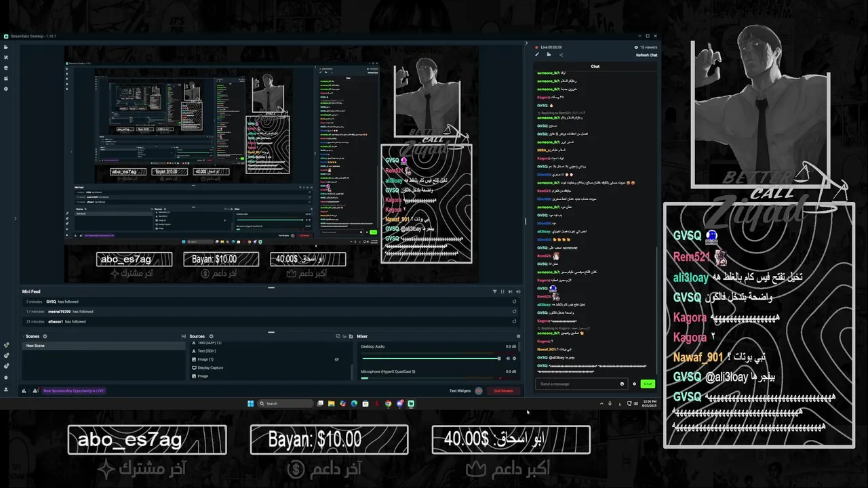
Task: Open the Themes icon in left sidebar
Action: coord(6,58)
